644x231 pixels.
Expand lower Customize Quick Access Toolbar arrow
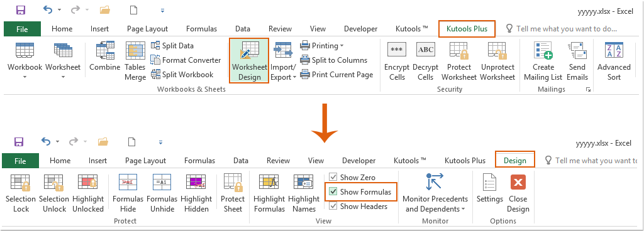point(160,142)
